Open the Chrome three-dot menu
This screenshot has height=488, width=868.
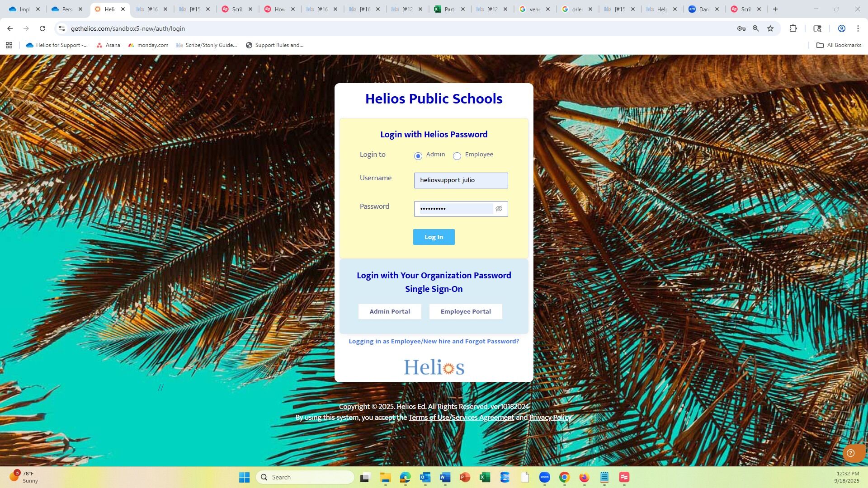click(x=858, y=28)
